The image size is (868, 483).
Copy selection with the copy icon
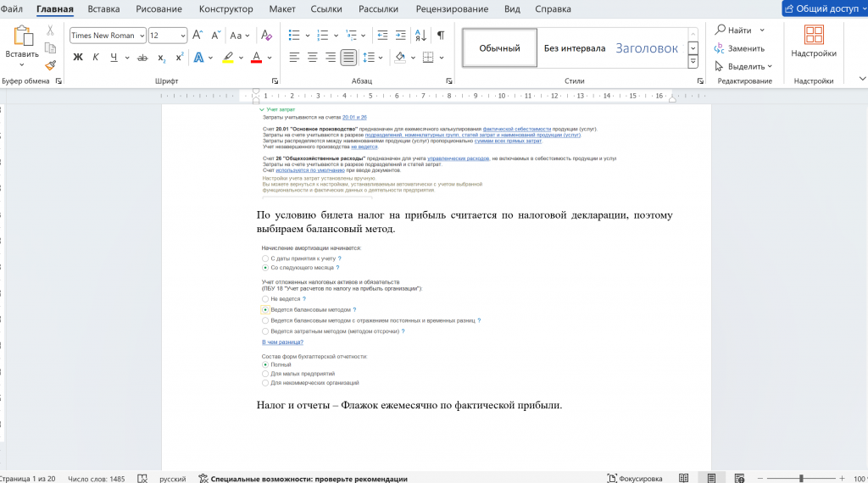[50, 48]
